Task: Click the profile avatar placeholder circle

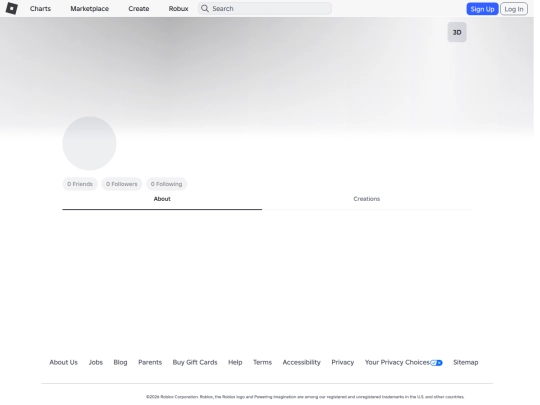Action: (90, 143)
